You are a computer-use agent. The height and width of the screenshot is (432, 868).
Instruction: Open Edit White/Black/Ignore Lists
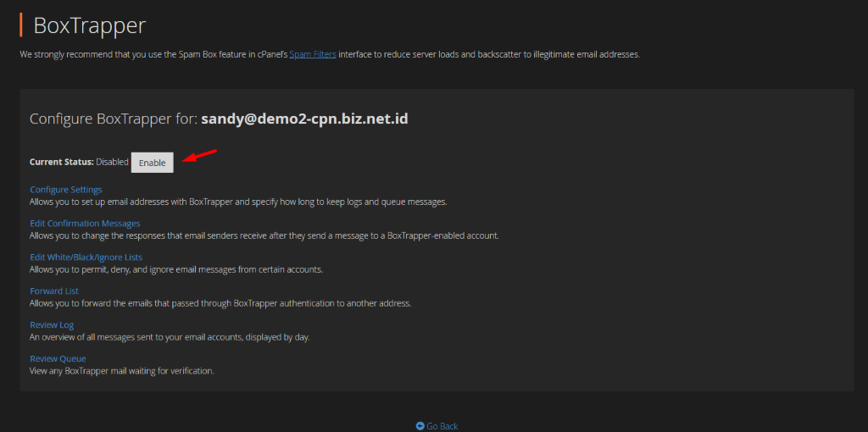click(x=86, y=258)
